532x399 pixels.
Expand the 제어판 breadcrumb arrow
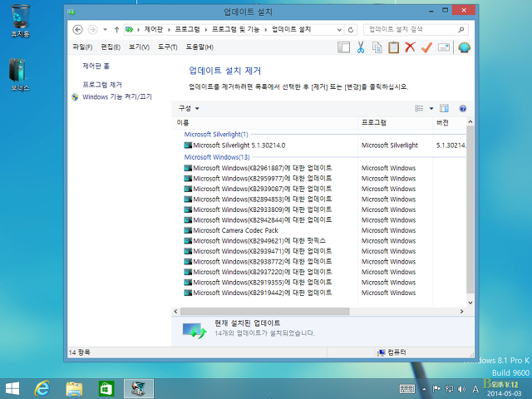(169, 30)
